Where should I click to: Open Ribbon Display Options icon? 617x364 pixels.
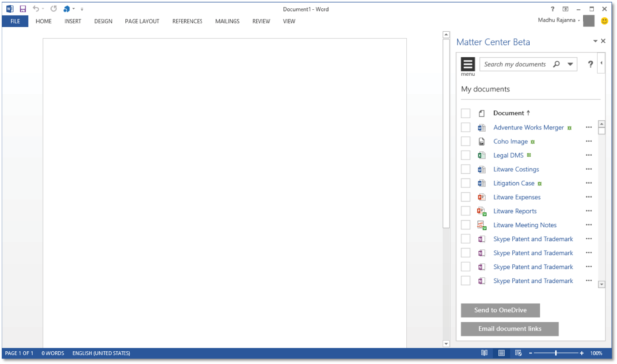[x=565, y=9]
